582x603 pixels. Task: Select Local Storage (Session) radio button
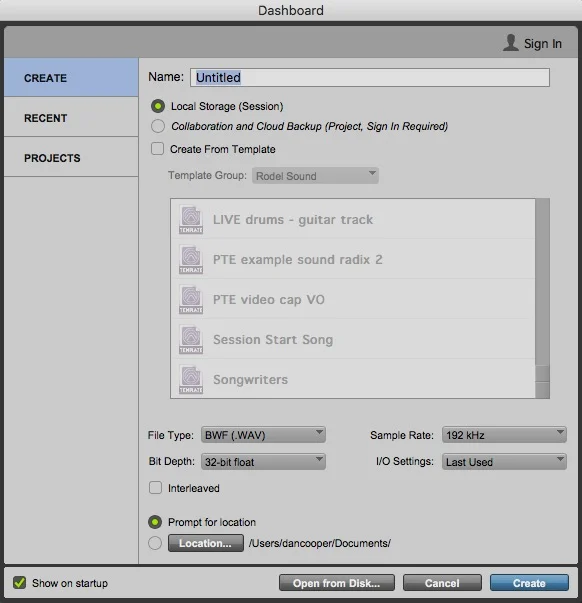point(158,106)
